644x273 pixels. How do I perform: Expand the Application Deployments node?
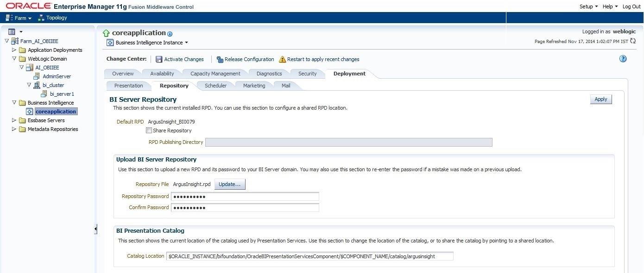14,50
